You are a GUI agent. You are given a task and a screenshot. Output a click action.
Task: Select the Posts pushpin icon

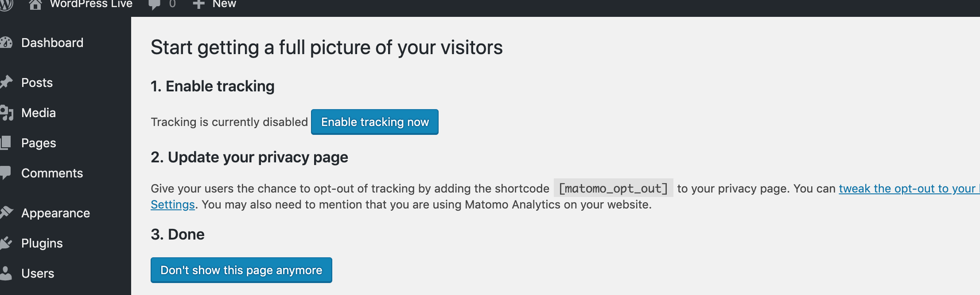(x=6, y=82)
